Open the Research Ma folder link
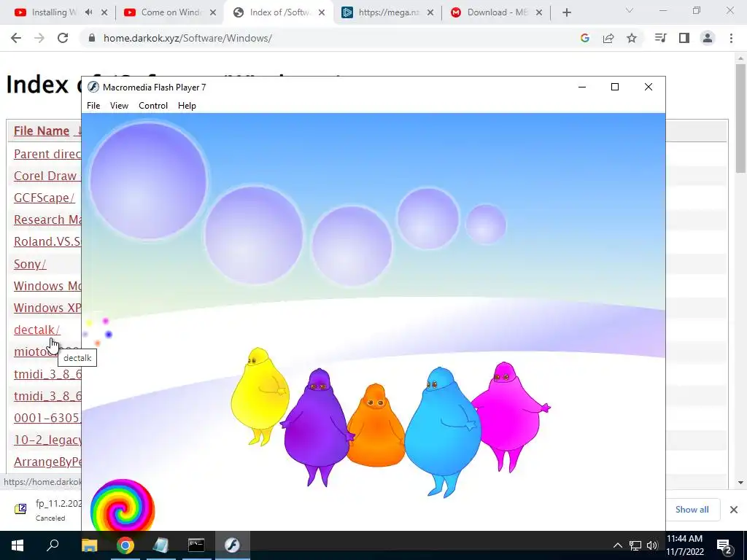Image resolution: width=747 pixels, height=560 pixels. tap(47, 220)
